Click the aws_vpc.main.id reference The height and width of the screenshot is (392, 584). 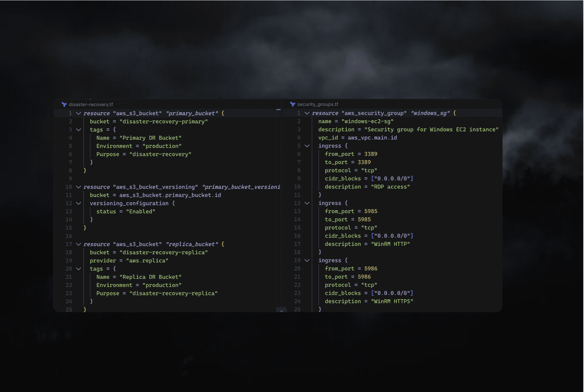372,138
